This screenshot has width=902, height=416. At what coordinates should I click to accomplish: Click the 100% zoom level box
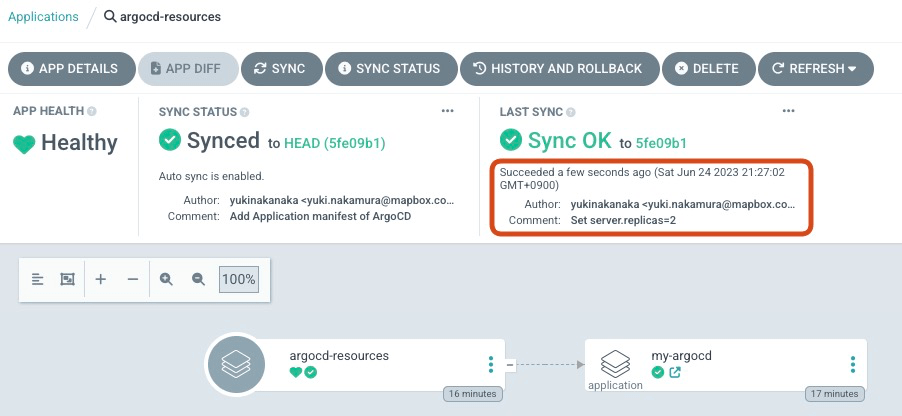pos(238,280)
